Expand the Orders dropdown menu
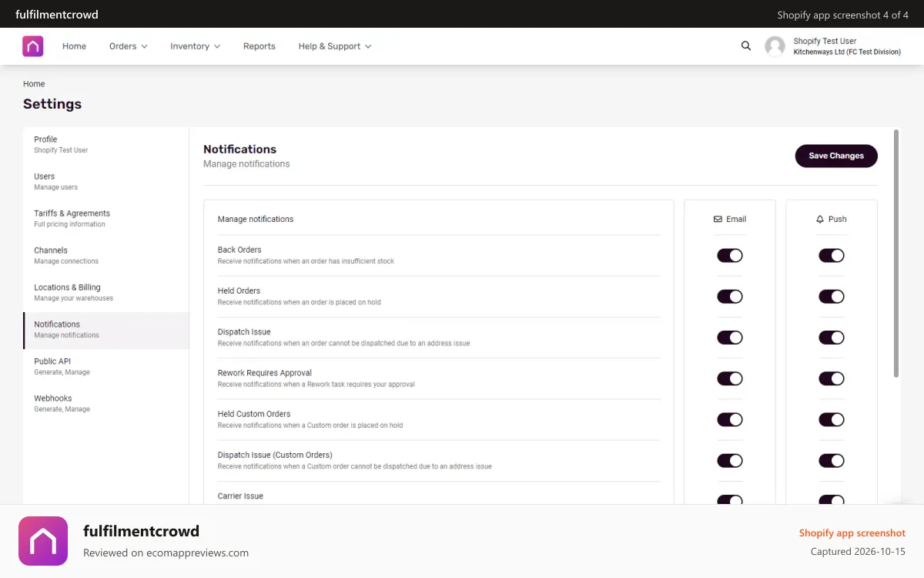 pyautogui.click(x=128, y=46)
